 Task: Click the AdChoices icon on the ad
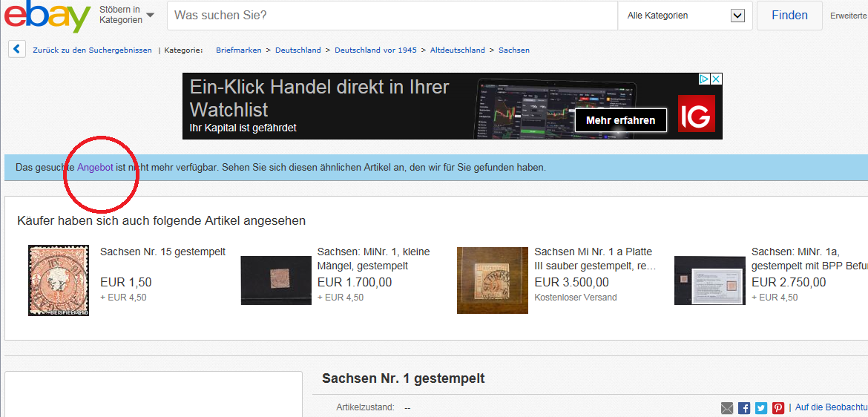(706, 79)
